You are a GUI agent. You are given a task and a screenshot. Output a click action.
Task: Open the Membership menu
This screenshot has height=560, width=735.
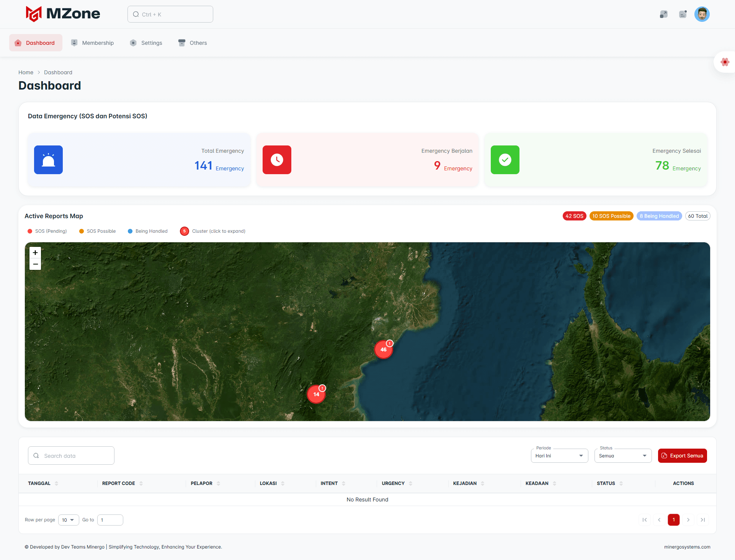coord(93,43)
